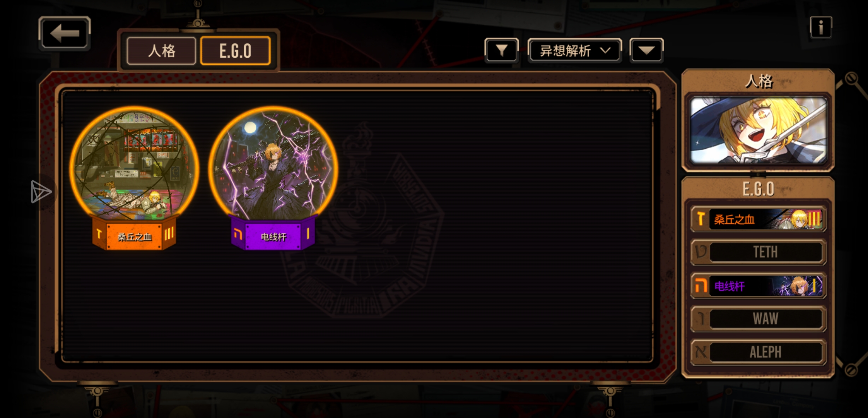Switch to the 人格 tab

161,51
